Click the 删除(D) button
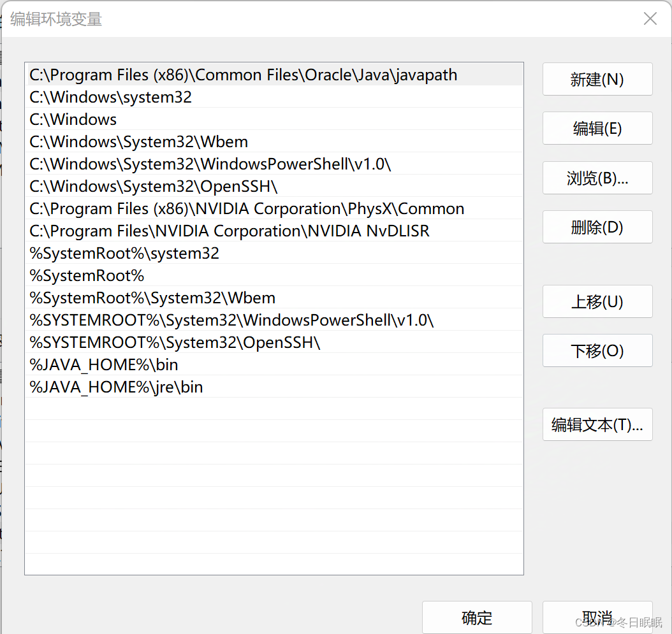Viewport: 672px width, 634px height. (x=597, y=227)
